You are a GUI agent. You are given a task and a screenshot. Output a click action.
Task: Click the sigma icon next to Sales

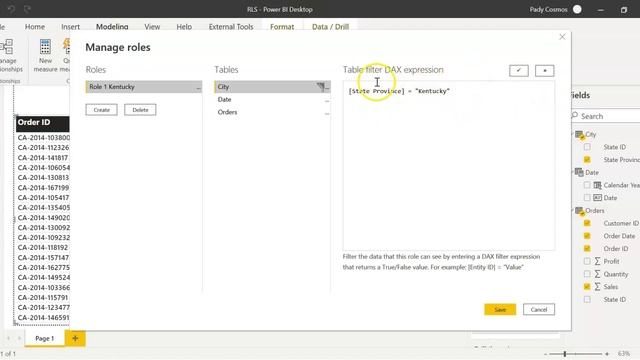pyautogui.click(x=598, y=287)
